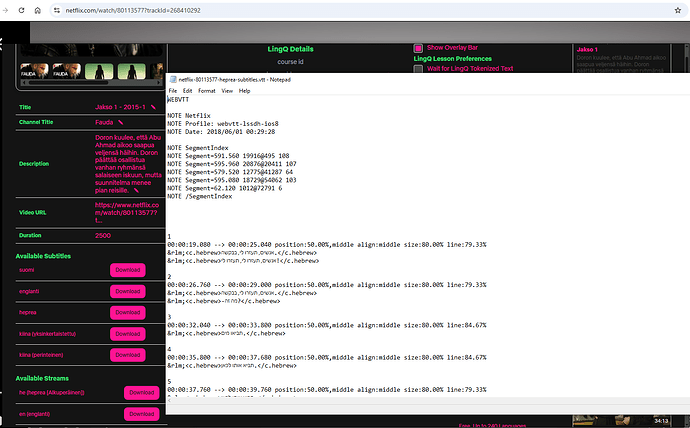The height and width of the screenshot is (428, 690).
Task: Click the Notepad window document icon
Action: pyautogui.click(x=173, y=80)
